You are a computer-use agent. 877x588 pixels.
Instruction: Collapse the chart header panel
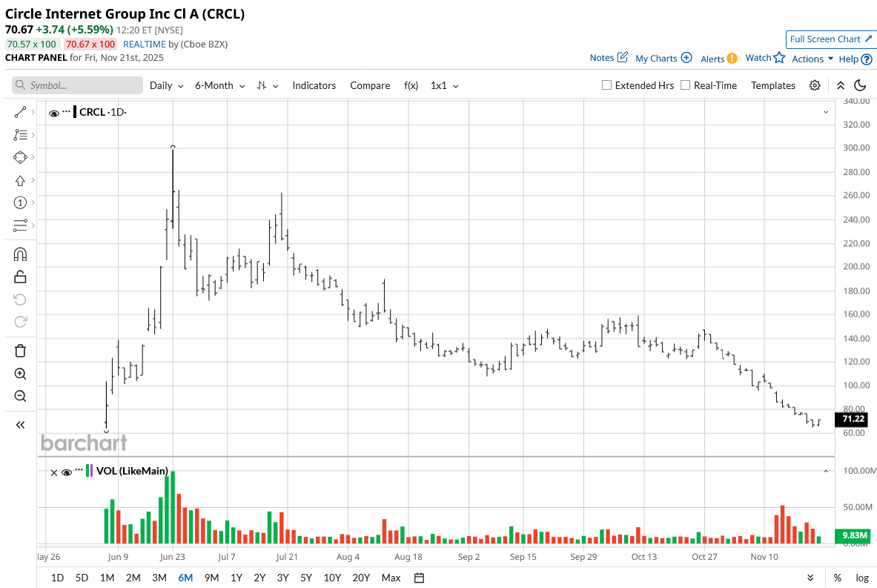[841, 85]
